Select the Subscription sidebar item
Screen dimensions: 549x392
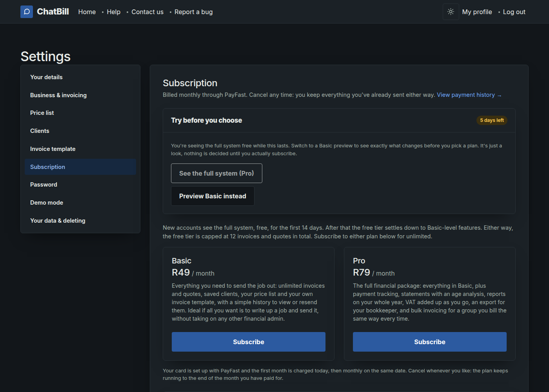[x=80, y=167]
